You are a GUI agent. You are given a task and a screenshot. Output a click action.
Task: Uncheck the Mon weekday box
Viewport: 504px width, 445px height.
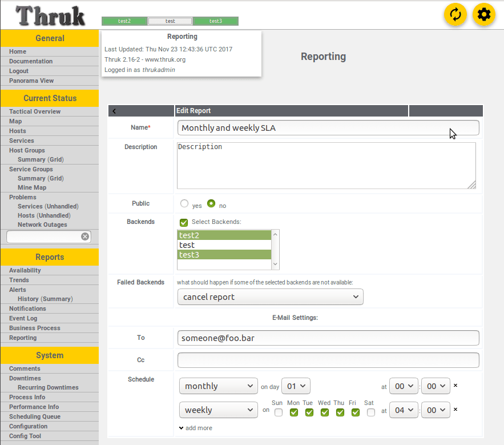point(294,412)
